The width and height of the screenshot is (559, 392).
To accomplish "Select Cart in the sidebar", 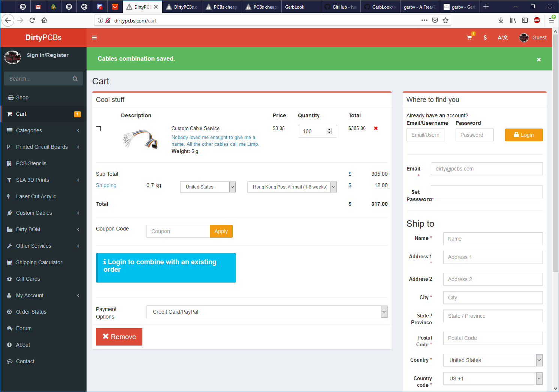I will [43, 114].
